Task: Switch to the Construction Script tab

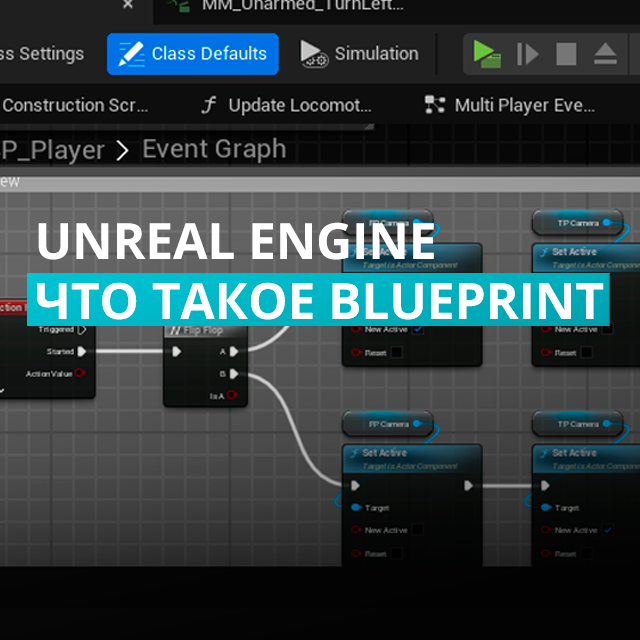Action: coord(75,105)
